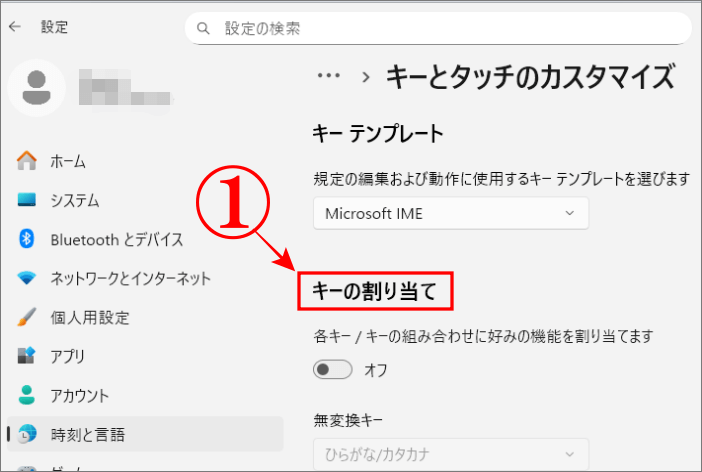Click the Bluetooth icon
702x472 pixels.
(27, 239)
